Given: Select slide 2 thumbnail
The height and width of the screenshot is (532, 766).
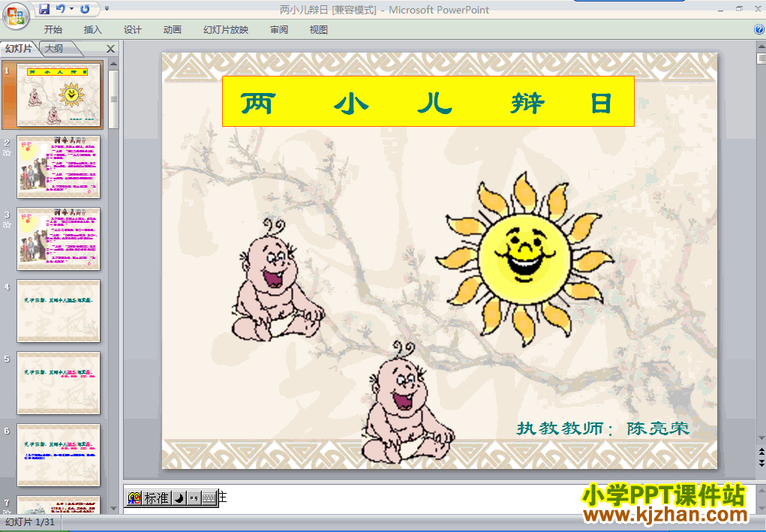Looking at the screenshot, I should [59, 167].
